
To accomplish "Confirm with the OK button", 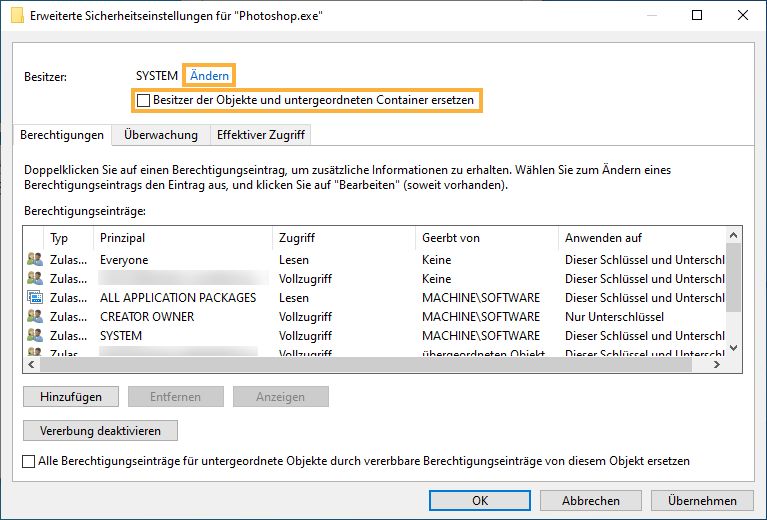I will coord(480,501).
